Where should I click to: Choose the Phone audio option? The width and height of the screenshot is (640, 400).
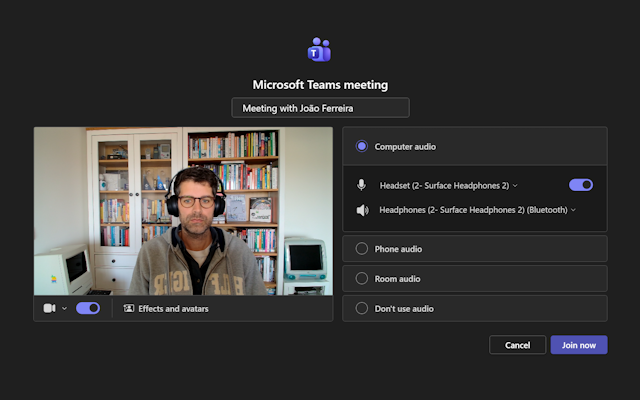(x=362, y=249)
